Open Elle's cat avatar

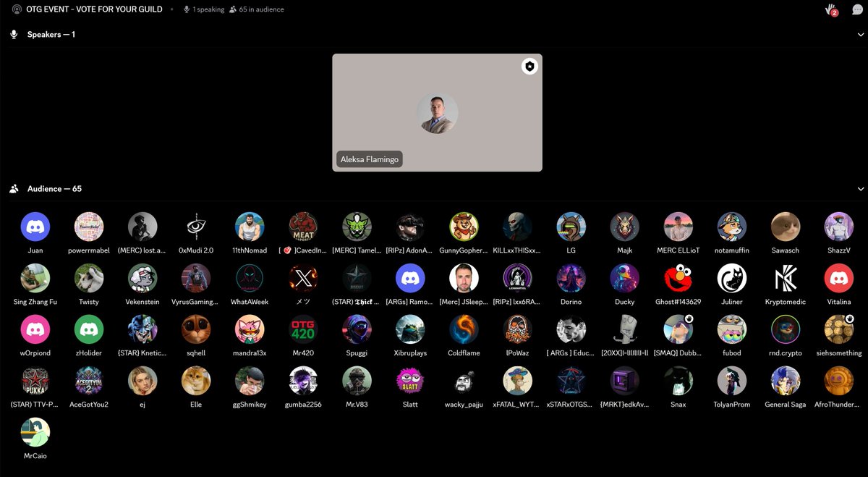196,381
